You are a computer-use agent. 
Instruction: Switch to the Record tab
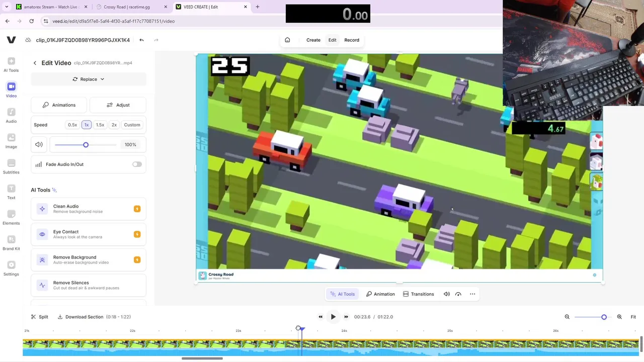click(352, 40)
